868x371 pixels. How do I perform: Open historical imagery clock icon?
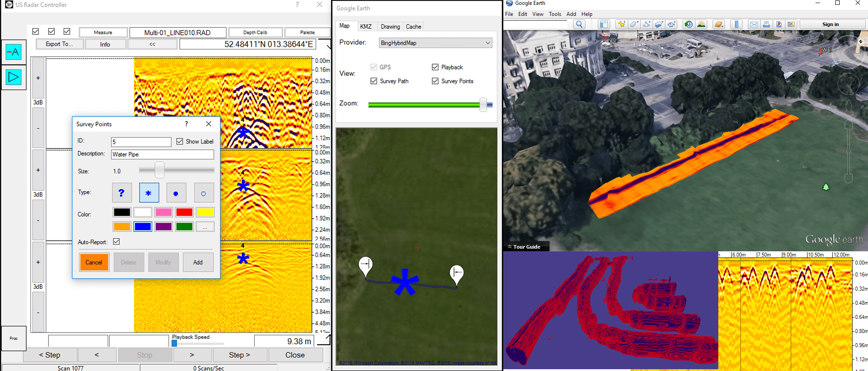(688, 24)
